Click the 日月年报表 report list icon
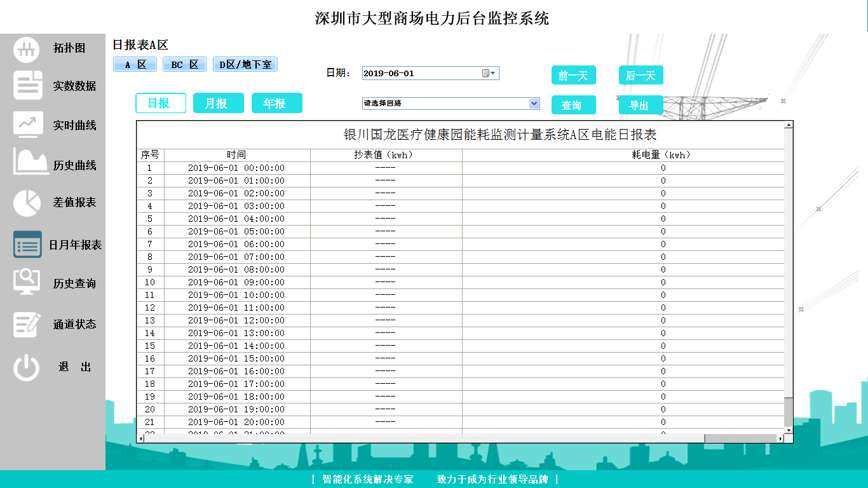The width and height of the screenshot is (868, 488). pyautogui.click(x=27, y=245)
